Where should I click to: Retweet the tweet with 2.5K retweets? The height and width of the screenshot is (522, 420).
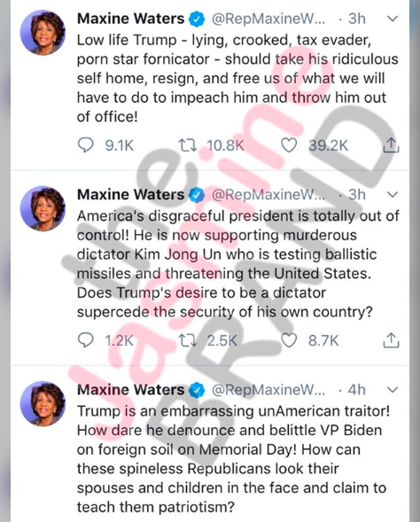(x=188, y=340)
